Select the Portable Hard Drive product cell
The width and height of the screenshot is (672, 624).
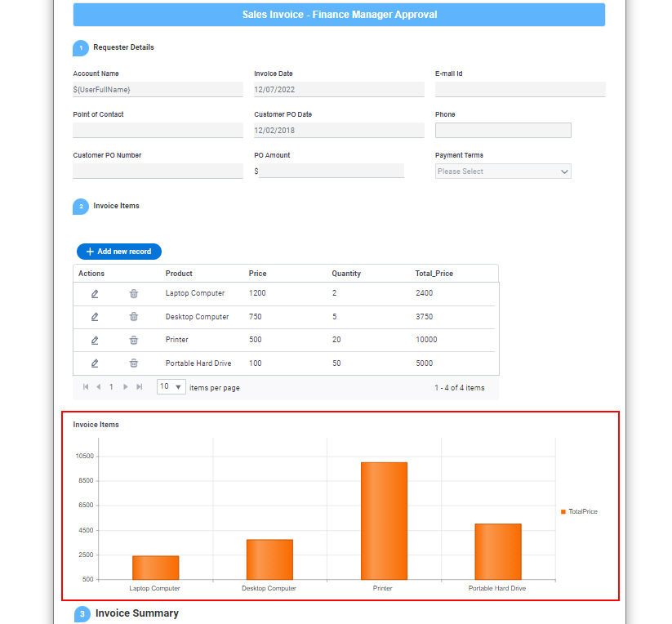click(x=198, y=363)
